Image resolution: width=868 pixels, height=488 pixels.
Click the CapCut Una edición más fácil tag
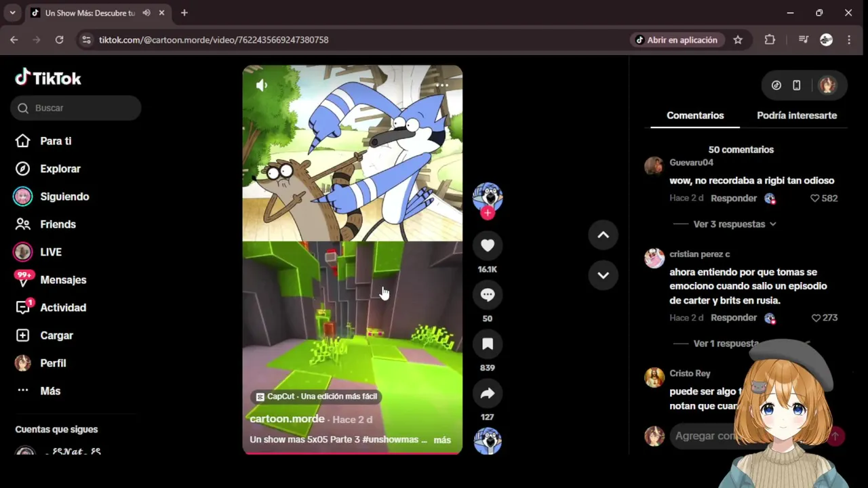(x=316, y=396)
